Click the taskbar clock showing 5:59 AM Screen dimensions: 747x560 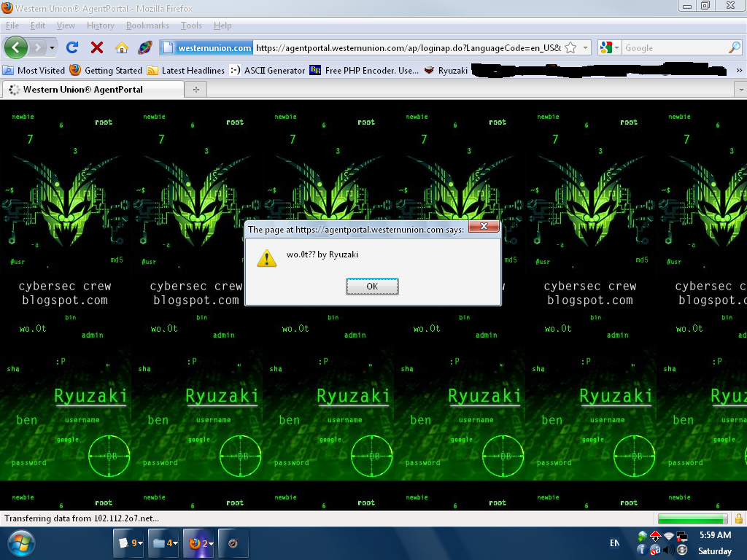pos(715,535)
